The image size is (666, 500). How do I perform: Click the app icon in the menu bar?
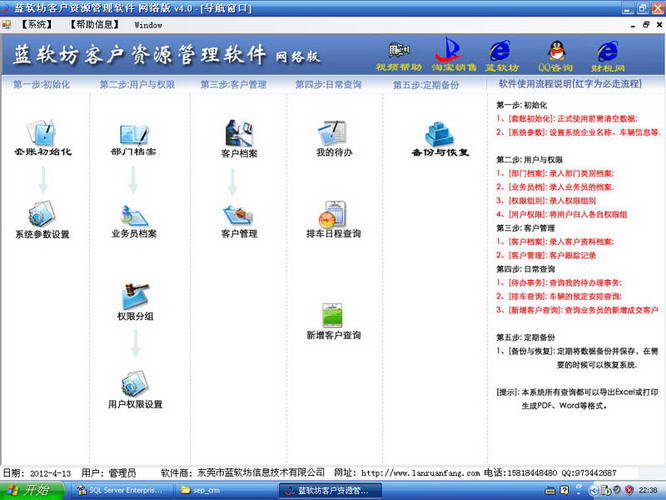click(x=6, y=25)
